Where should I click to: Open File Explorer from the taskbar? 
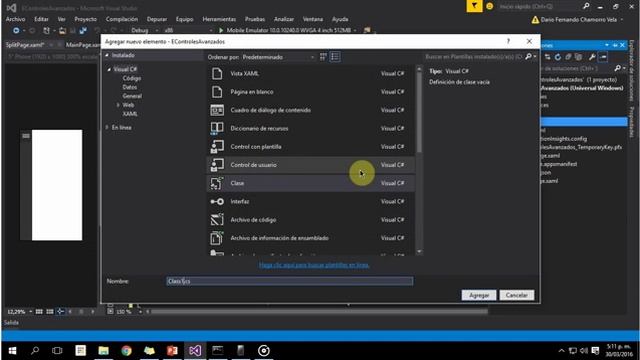(103, 351)
